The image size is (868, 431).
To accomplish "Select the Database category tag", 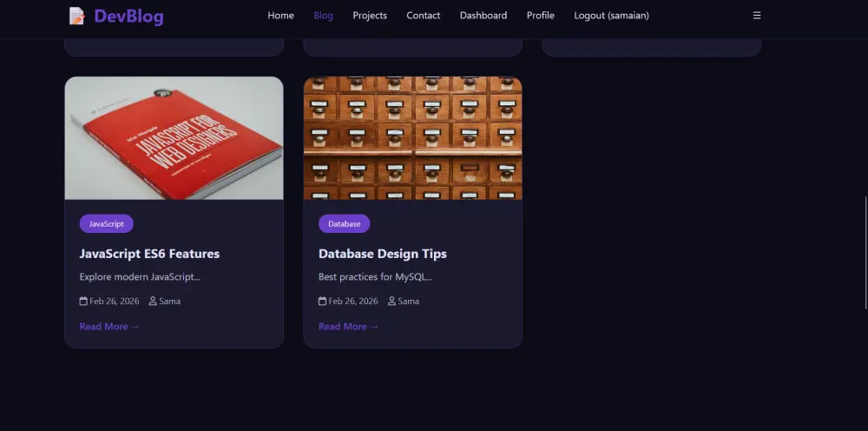I will pos(345,224).
